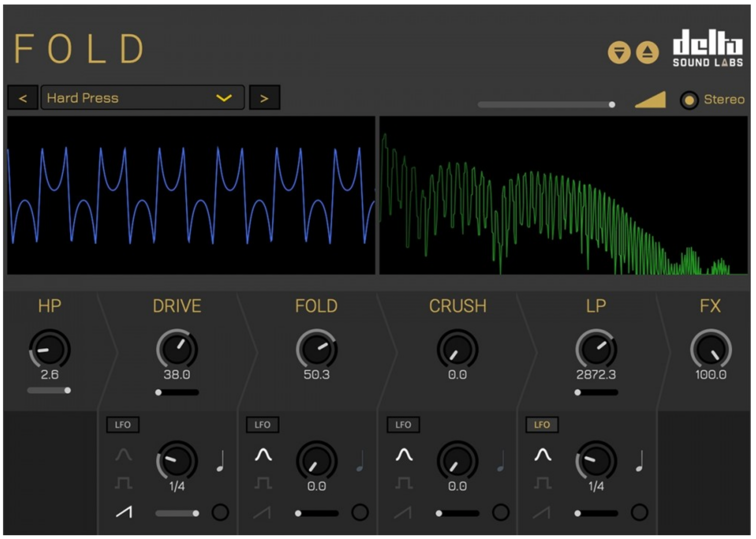Image resolution: width=756 pixels, height=539 pixels.
Task: Disable the LFO toggle under LP
Action: tap(542, 425)
